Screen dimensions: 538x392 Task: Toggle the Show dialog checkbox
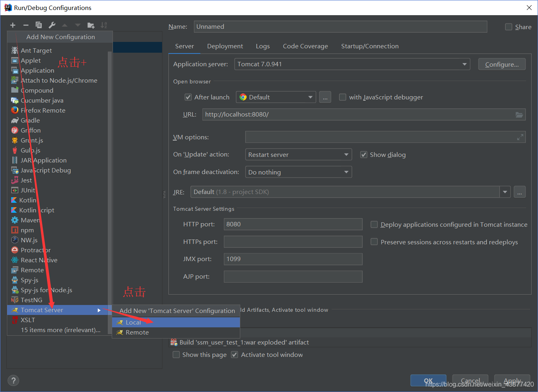tap(364, 154)
